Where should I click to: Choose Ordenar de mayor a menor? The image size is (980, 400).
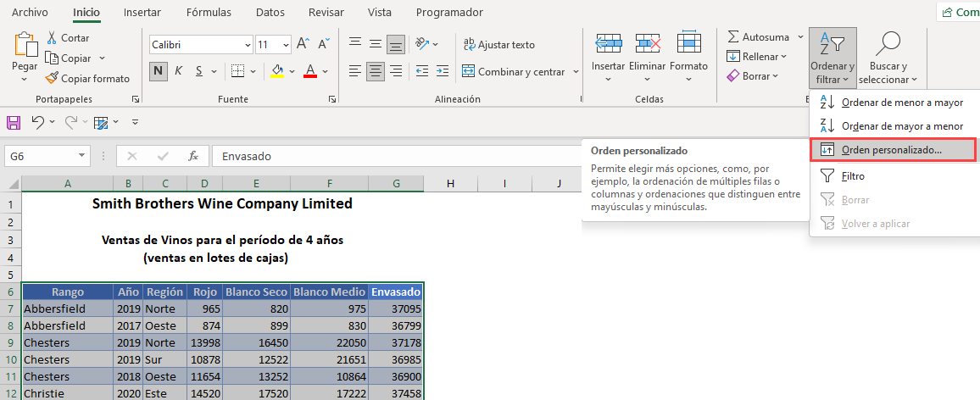point(894,126)
